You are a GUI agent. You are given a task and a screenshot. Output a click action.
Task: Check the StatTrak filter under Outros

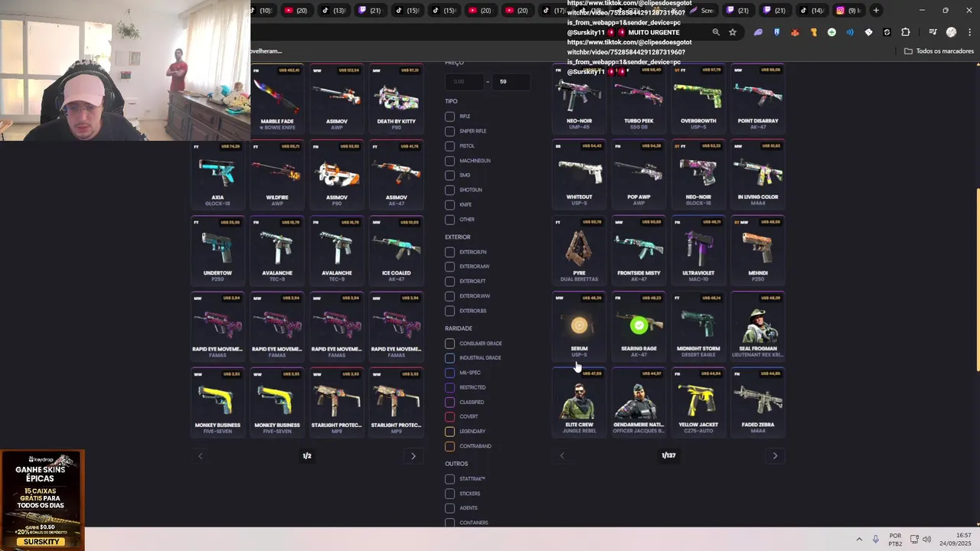(449, 479)
